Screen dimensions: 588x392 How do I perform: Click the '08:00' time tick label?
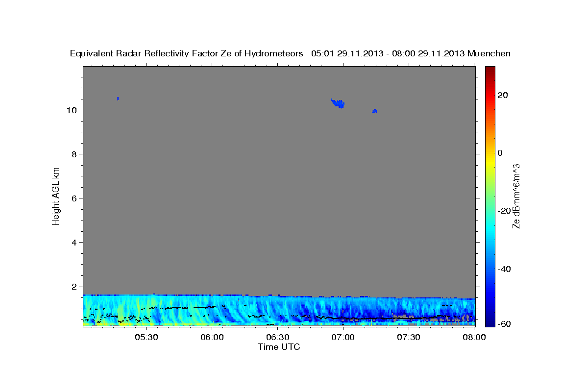474,337
